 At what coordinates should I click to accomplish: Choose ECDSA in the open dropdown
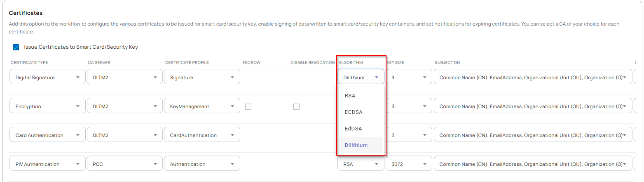[354, 112]
